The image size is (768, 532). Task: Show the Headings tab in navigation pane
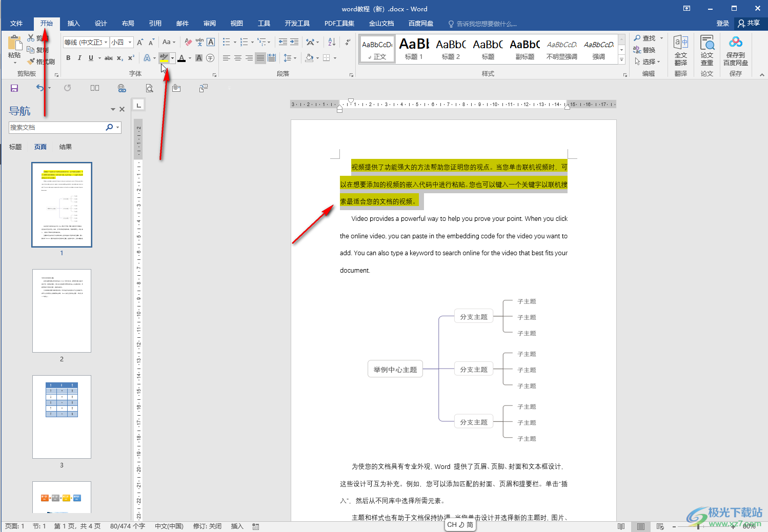(x=15, y=147)
